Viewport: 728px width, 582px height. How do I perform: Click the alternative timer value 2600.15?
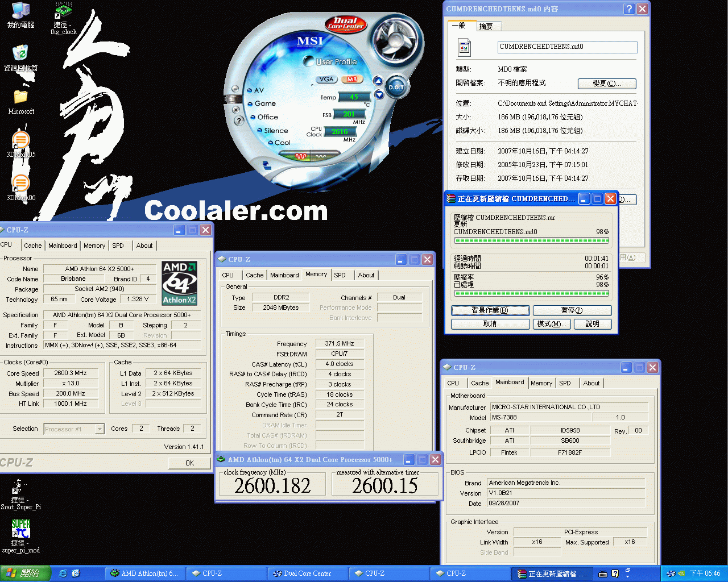(x=385, y=485)
